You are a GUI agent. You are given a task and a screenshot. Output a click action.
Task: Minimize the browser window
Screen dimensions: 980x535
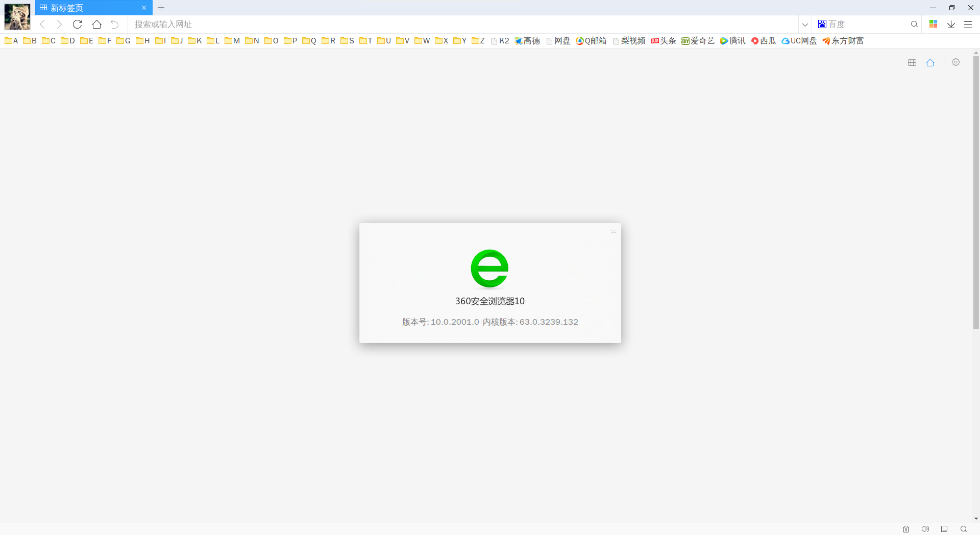point(933,8)
